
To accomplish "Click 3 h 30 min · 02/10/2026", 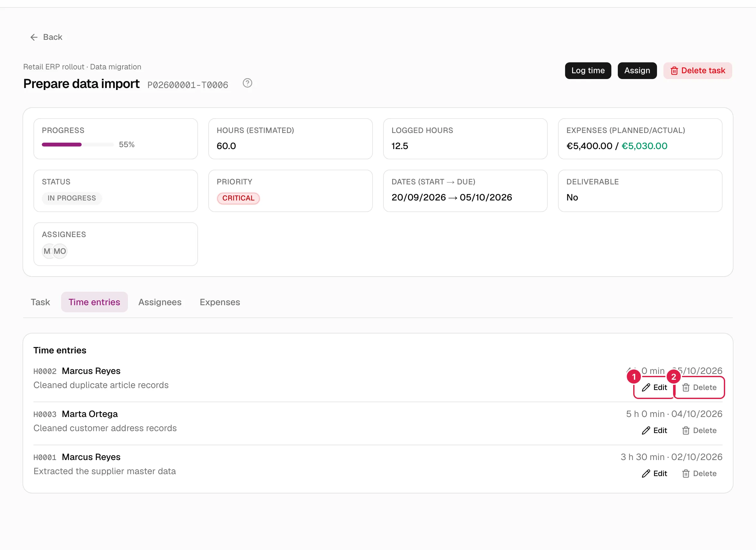I will click(x=671, y=457).
